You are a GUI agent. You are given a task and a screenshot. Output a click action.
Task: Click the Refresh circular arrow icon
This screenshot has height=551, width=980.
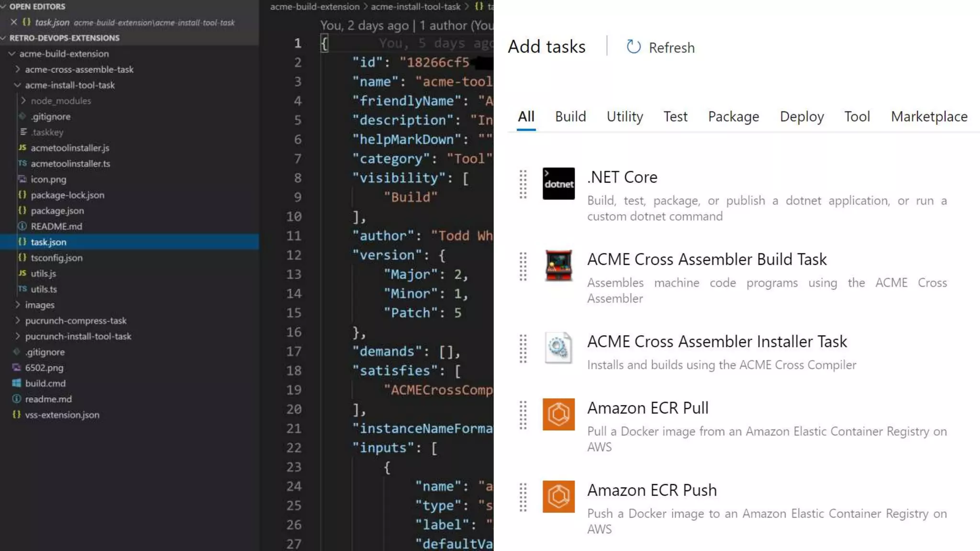point(634,47)
